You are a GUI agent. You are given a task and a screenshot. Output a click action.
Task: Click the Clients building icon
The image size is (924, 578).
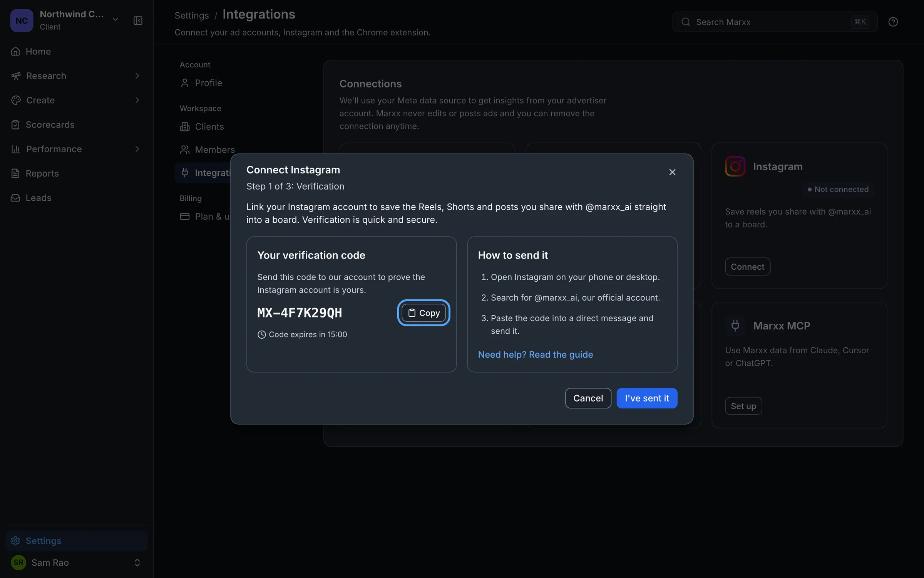click(x=184, y=126)
